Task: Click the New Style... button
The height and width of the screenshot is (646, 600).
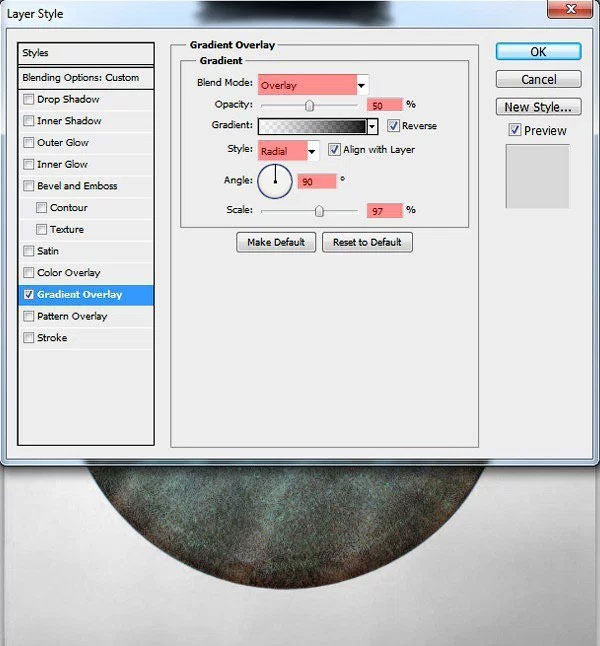Action: 539,107
